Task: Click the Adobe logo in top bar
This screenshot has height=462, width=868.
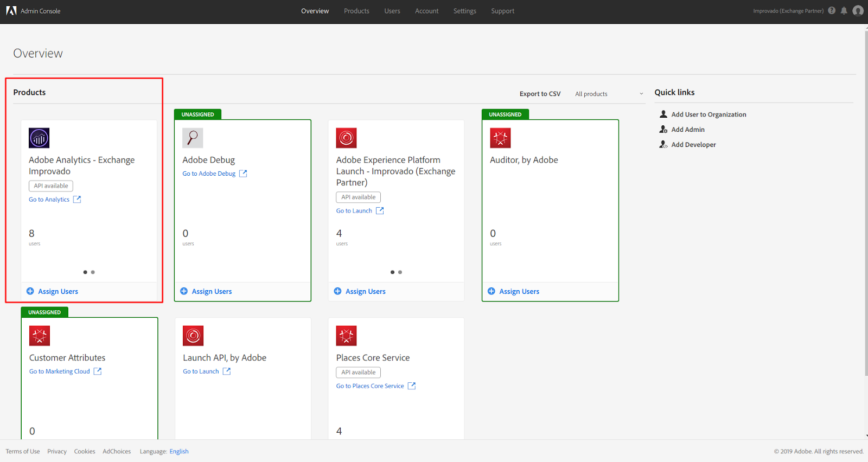Action: coord(11,10)
